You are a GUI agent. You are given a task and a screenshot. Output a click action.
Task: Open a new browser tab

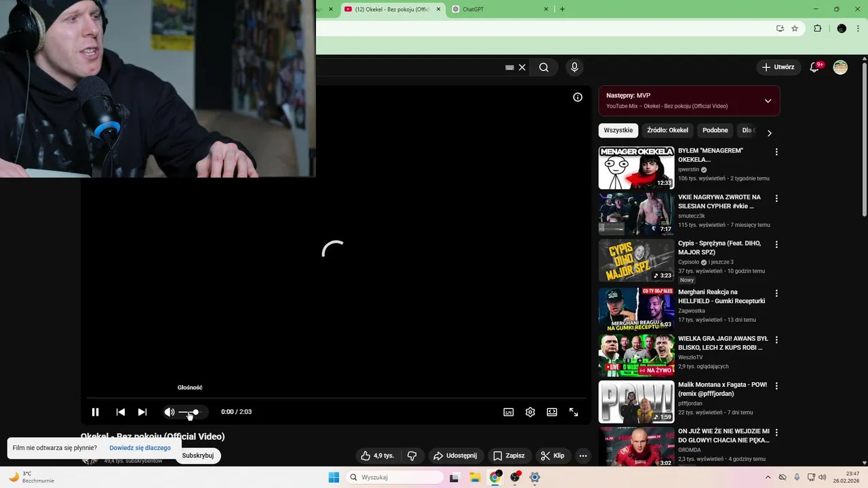pos(562,9)
